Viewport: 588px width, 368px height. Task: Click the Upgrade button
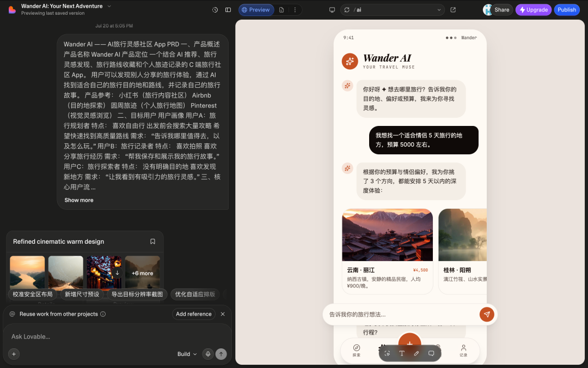[x=533, y=10]
